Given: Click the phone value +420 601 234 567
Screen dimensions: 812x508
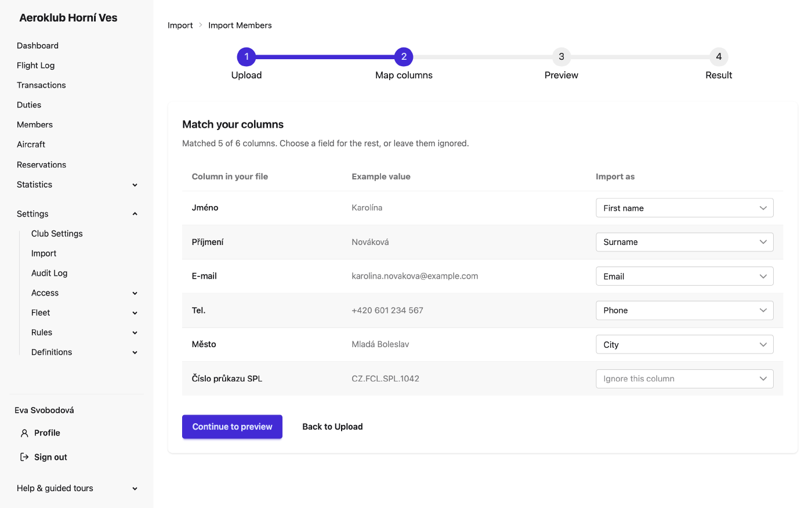Looking at the screenshot, I should [387, 311].
